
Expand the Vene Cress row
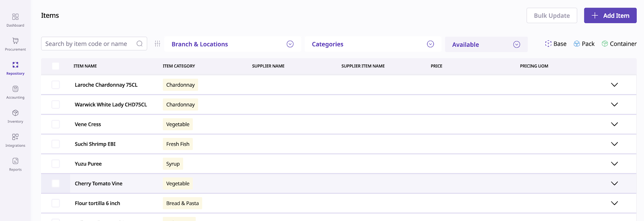point(614,124)
